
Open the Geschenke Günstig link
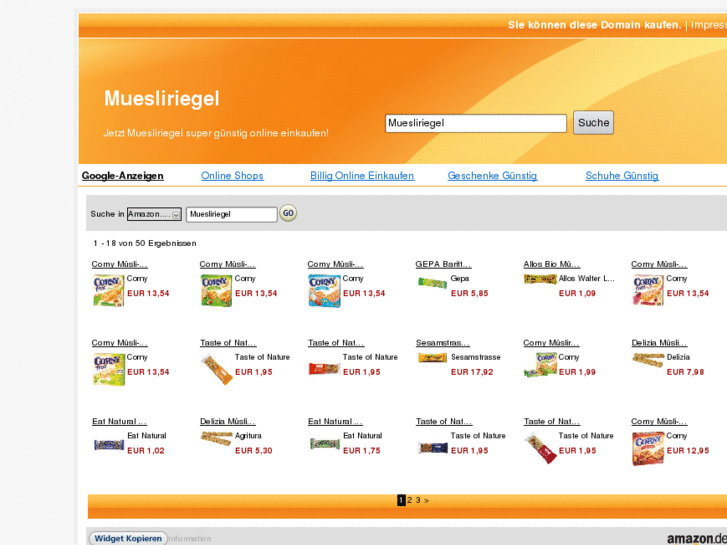[x=492, y=175]
